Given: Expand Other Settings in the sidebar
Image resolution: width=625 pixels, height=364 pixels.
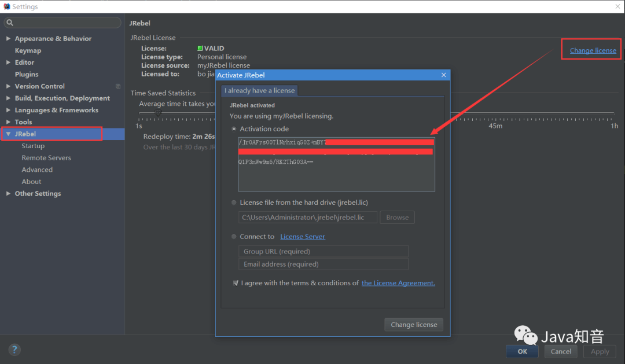Looking at the screenshot, I should click(8, 193).
